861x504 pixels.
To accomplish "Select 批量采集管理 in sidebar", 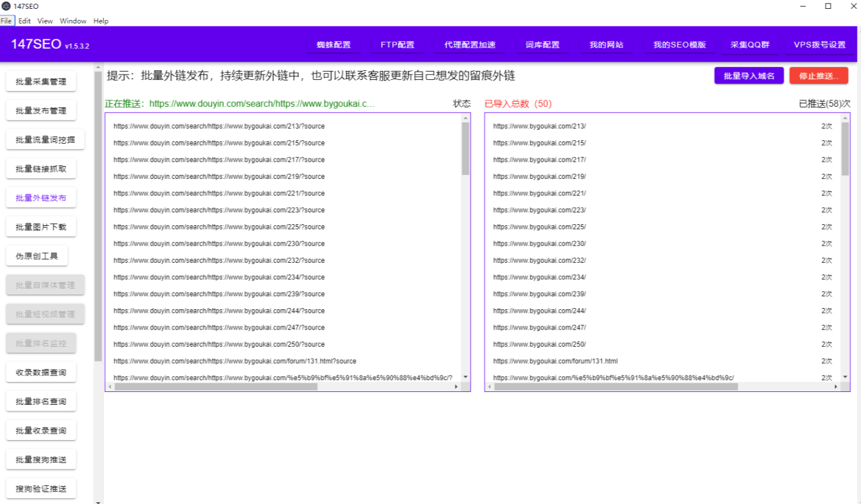I will [x=41, y=82].
